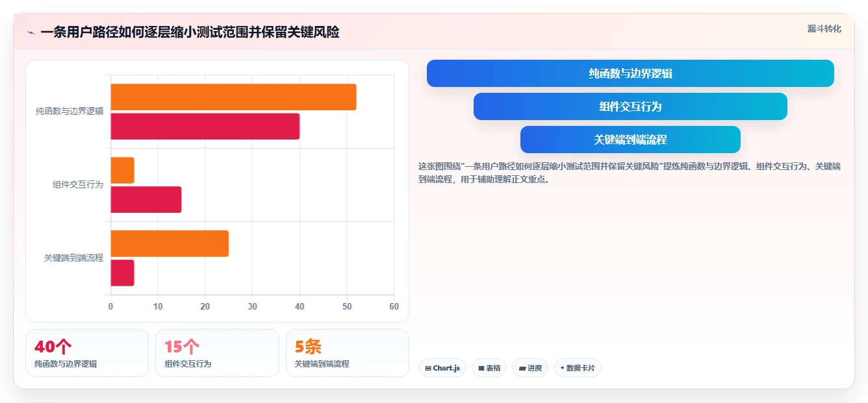Click the 表格 tag pill

(x=489, y=368)
